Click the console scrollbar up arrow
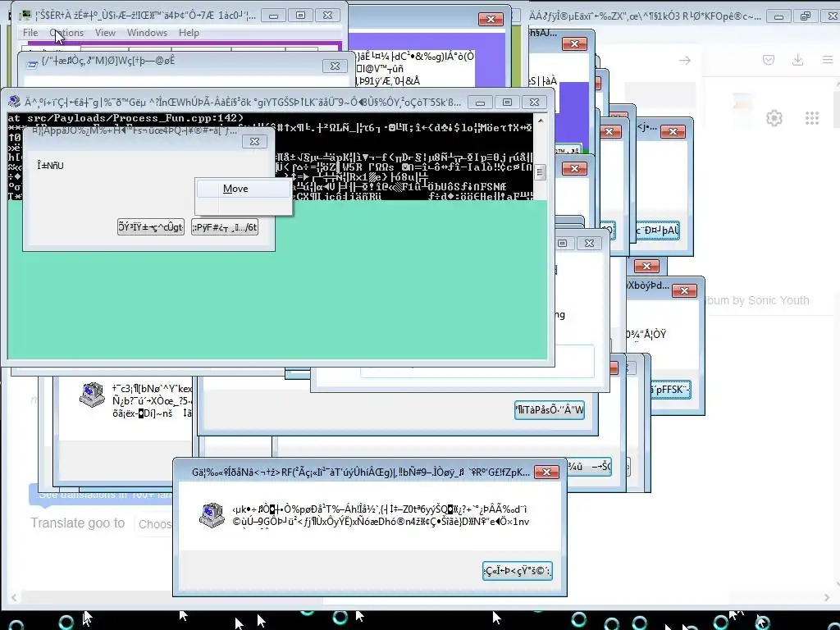Image resolution: width=840 pixels, height=630 pixels. [x=541, y=121]
